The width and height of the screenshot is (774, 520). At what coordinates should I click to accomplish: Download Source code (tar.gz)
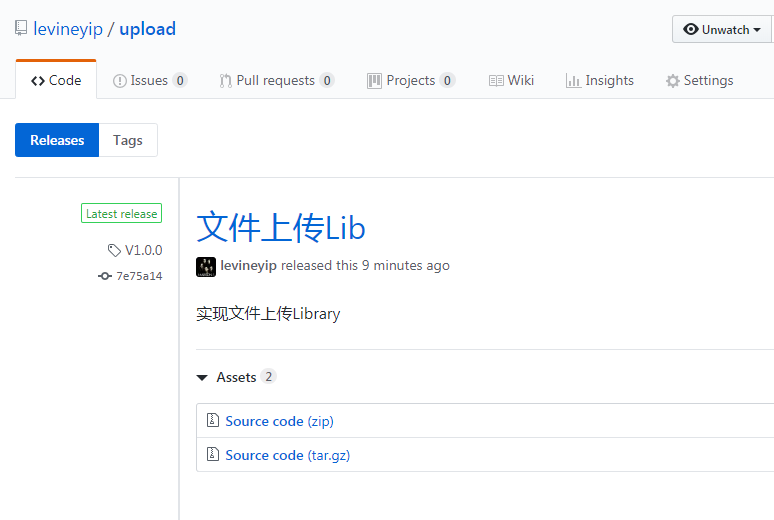pos(288,455)
